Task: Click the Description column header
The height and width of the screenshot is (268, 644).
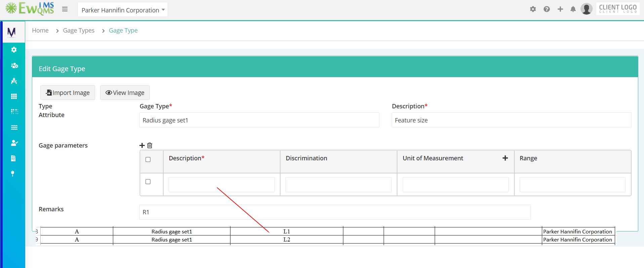Action: point(222,162)
